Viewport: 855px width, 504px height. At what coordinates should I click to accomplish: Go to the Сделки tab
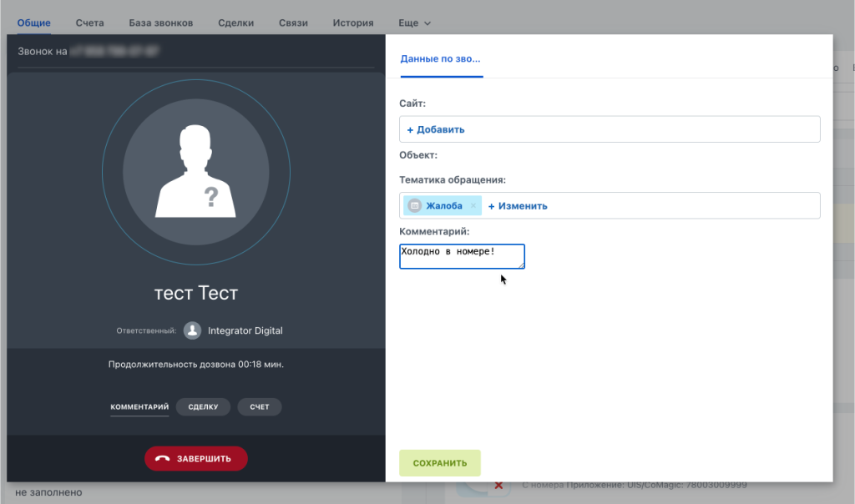pos(235,23)
